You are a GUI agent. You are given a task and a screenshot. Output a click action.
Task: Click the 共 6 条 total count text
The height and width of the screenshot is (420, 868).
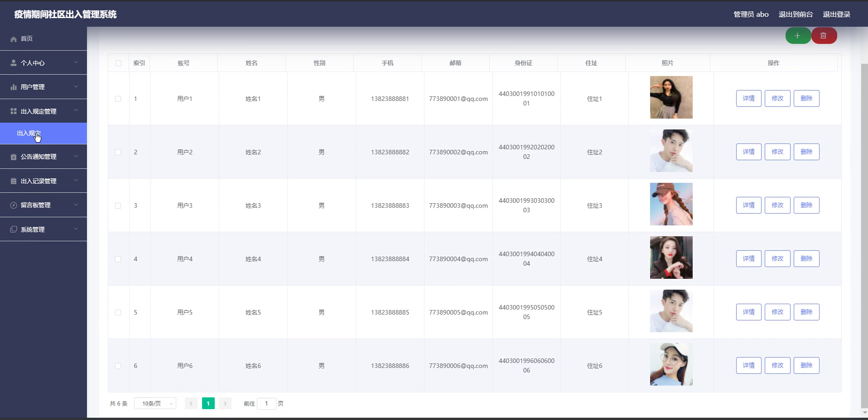[119, 403]
